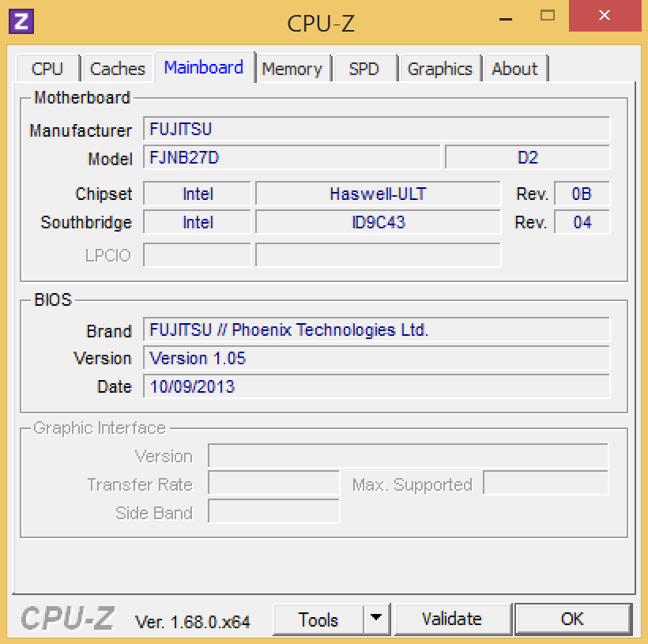
Task: Click the BIOS group label
Action: [x=53, y=299]
